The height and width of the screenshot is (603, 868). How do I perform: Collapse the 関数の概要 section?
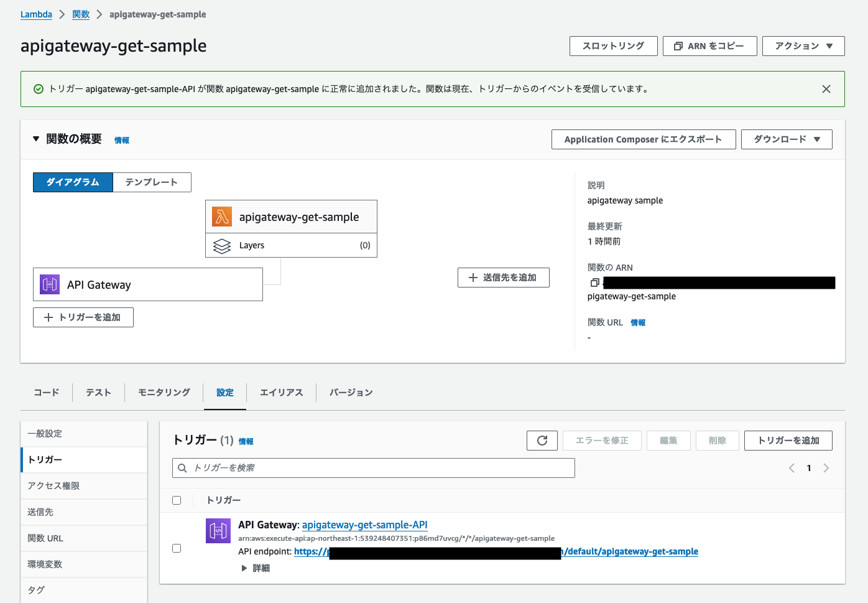click(36, 139)
